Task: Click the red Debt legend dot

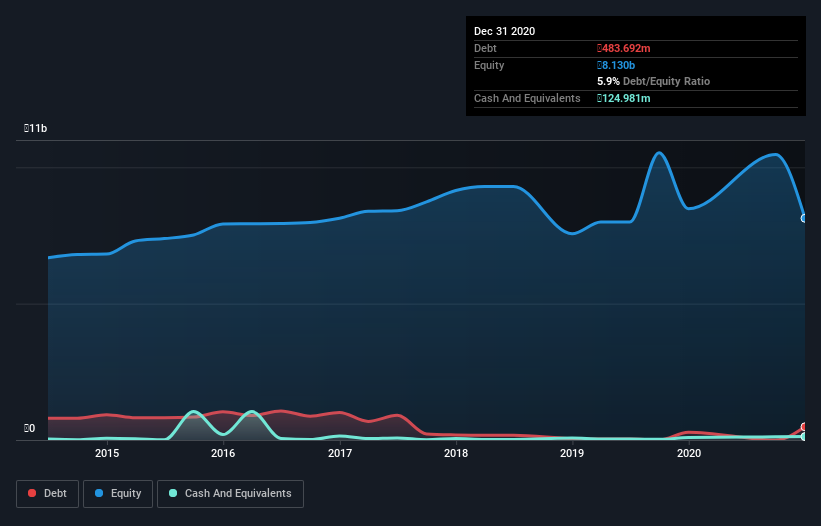Action: click(x=32, y=493)
